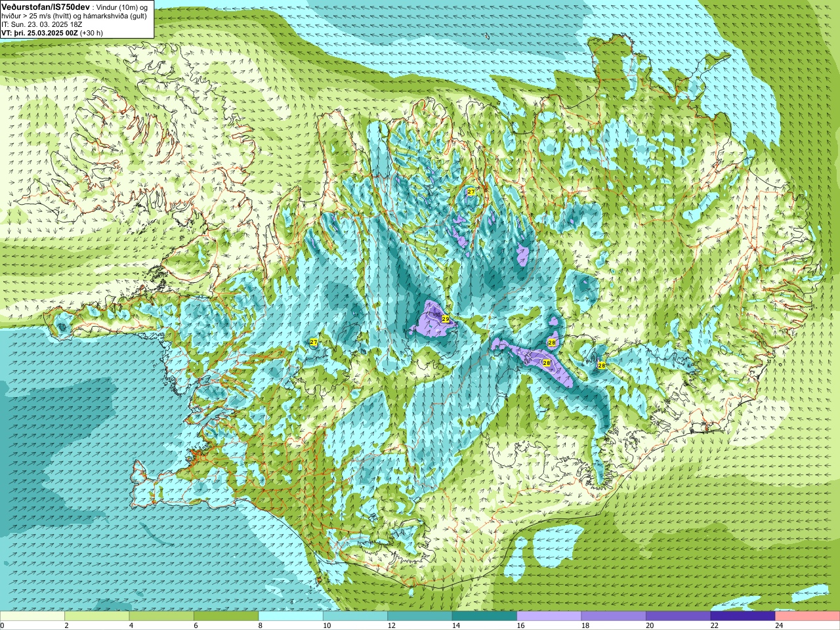Click the '18' tick label on the scale
The image size is (840, 630).
(x=585, y=625)
